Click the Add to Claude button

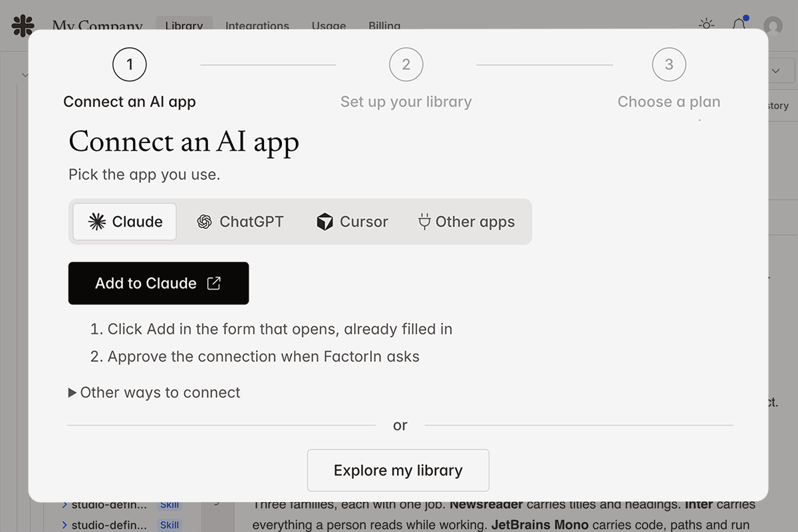(x=158, y=283)
